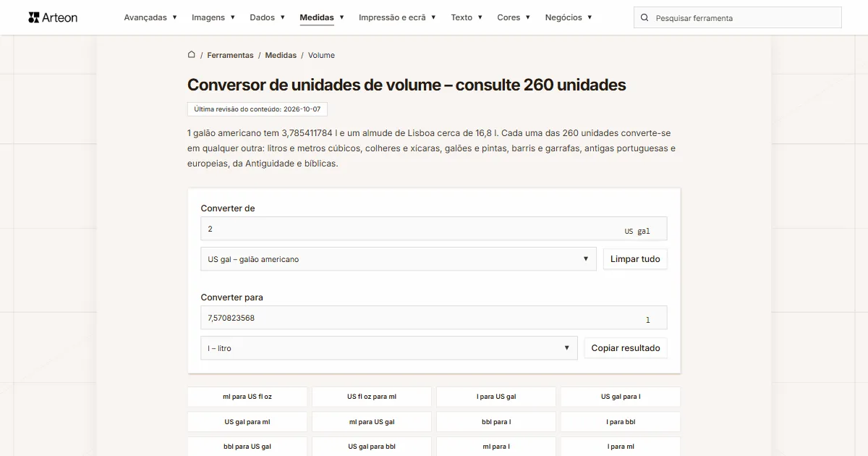Image resolution: width=868 pixels, height=456 pixels.
Task: Click the Converter de label
Action: pyautogui.click(x=228, y=208)
